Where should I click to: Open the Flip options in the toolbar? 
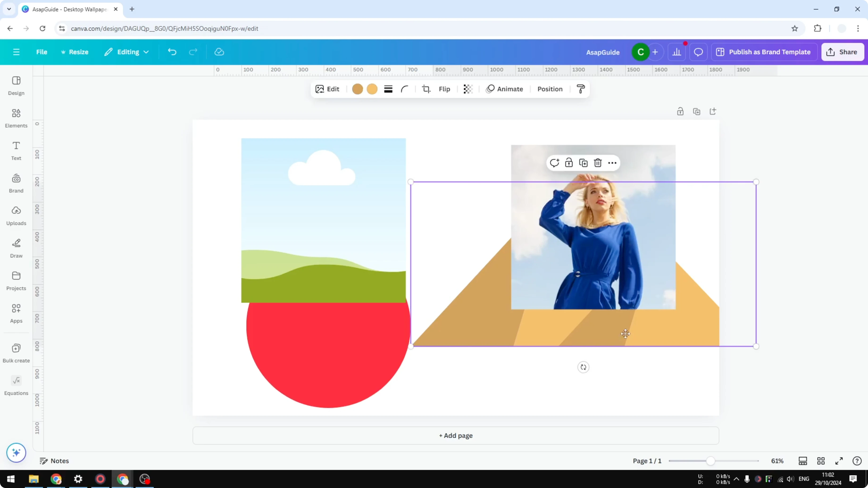tap(444, 89)
